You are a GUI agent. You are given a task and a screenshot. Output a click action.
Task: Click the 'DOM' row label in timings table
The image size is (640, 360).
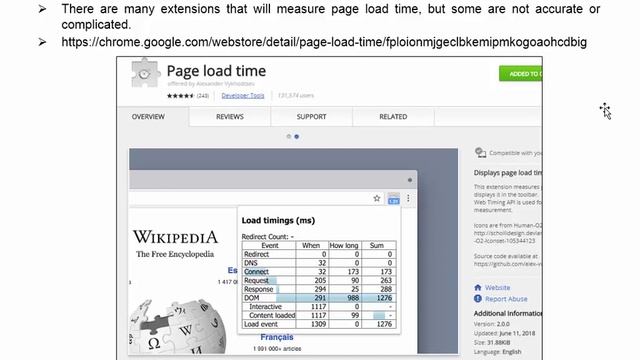point(251,298)
